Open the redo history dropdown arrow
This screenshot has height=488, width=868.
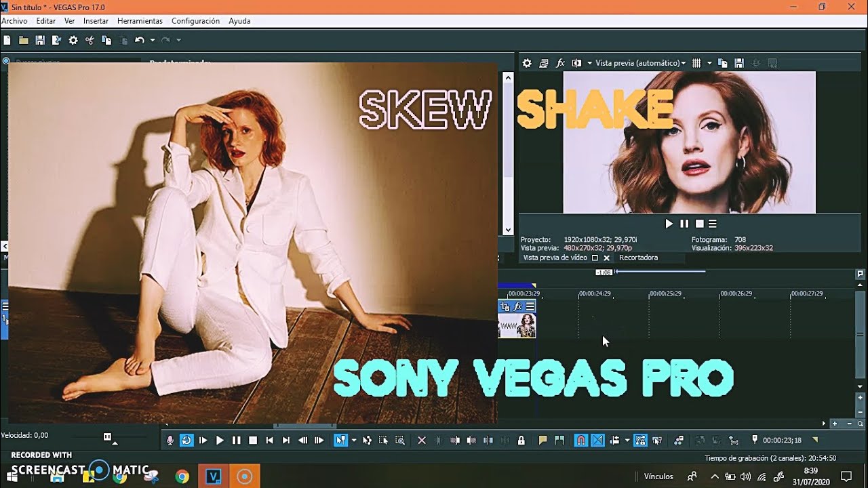178,41
